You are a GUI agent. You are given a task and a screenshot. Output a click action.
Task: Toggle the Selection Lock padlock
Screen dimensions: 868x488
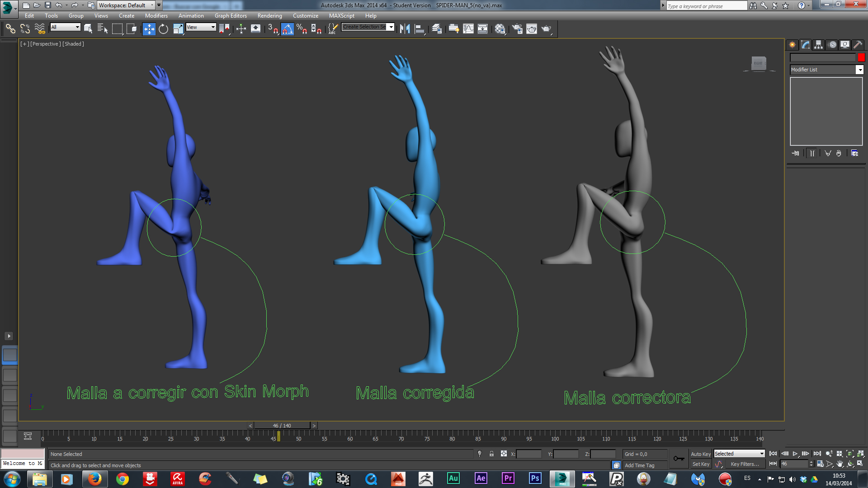coord(491,454)
